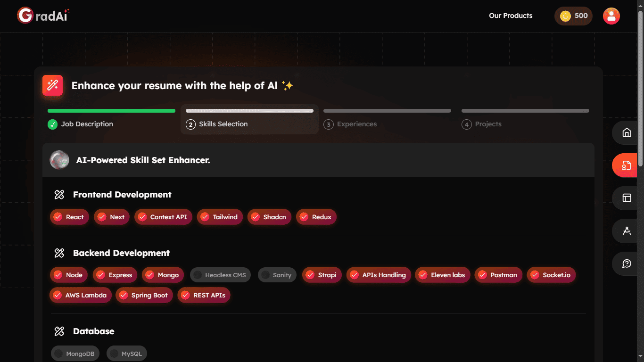This screenshot has width=644, height=362.
Task: Deselect the React skill
Action: coord(69,217)
